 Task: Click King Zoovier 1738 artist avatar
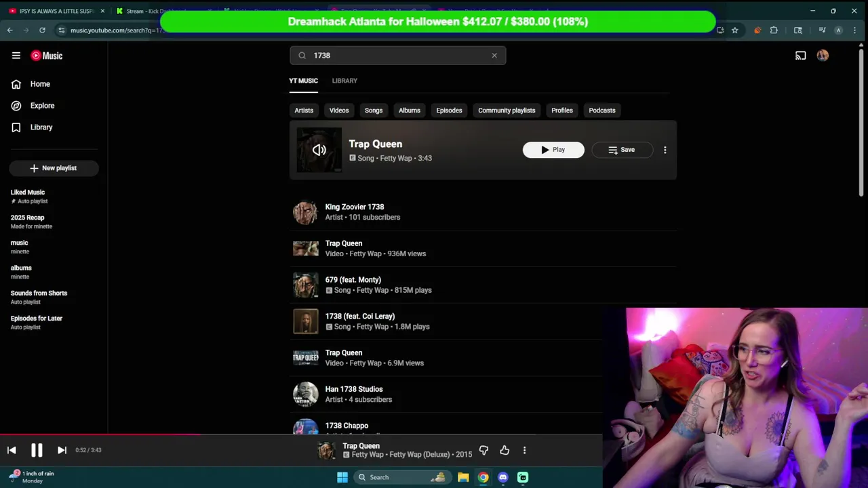(305, 212)
